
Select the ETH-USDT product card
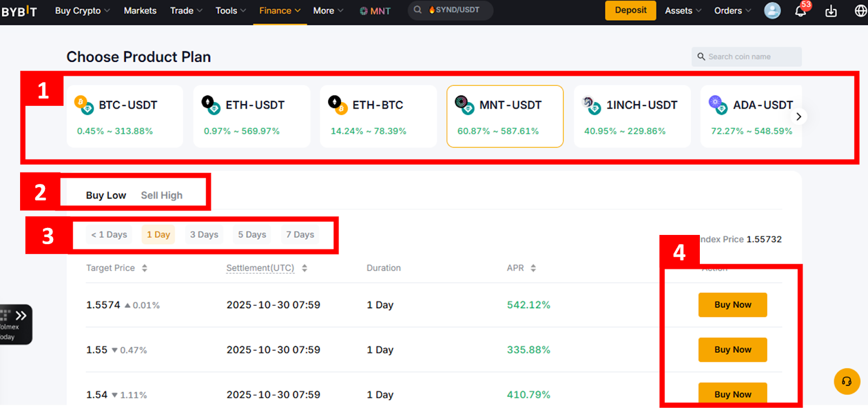(252, 116)
